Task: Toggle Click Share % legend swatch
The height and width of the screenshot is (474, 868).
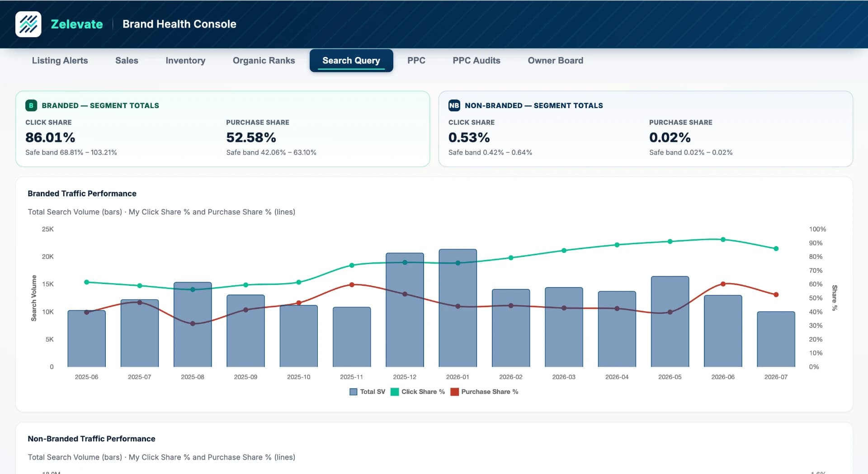Action: (395, 392)
